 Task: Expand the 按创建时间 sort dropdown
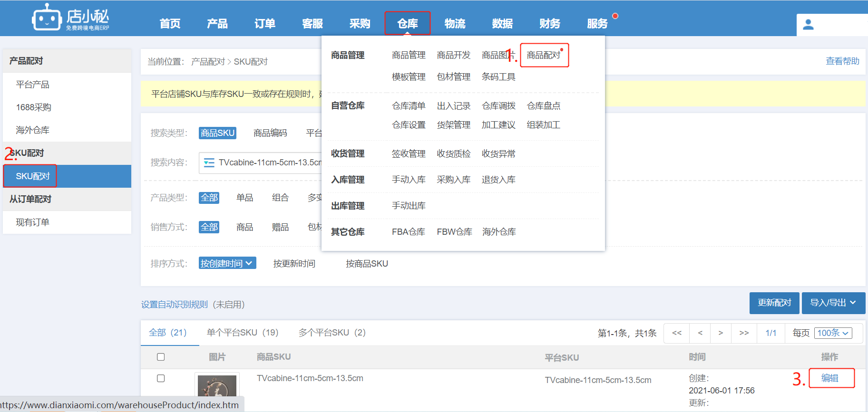[227, 263]
